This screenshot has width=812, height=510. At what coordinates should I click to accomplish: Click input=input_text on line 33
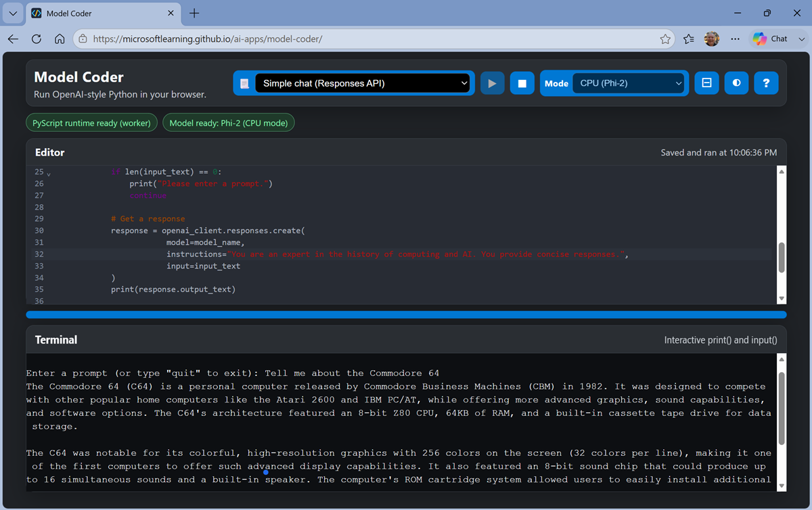point(203,266)
